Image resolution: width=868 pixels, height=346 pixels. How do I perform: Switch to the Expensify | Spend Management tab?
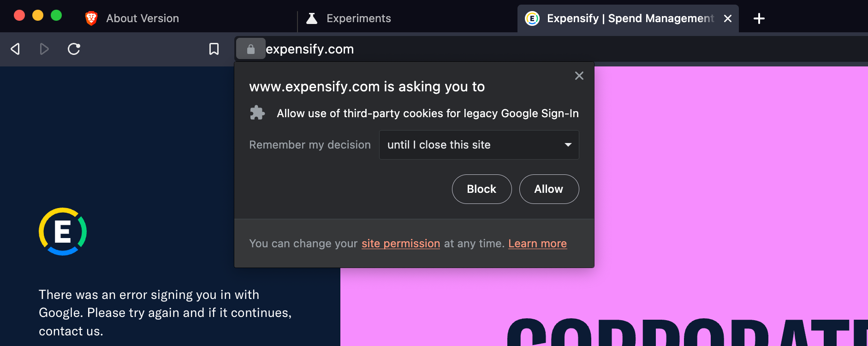(x=627, y=18)
